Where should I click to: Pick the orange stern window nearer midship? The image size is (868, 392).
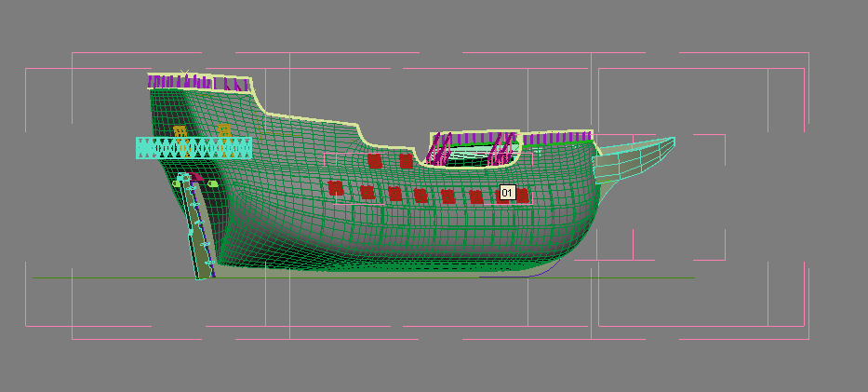(x=224, y=131)
